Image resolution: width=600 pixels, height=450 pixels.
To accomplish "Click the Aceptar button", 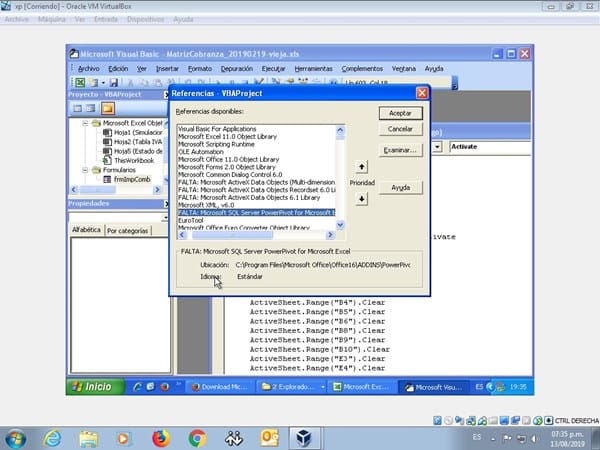I will click(400, 114).
